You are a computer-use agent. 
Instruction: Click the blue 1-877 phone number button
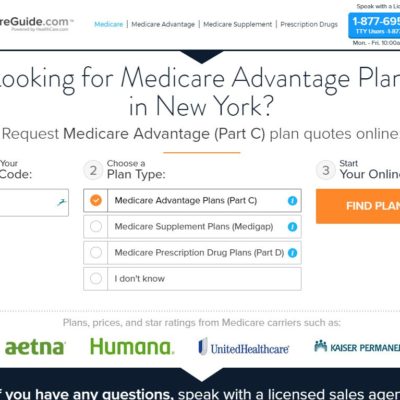(374, 26)
